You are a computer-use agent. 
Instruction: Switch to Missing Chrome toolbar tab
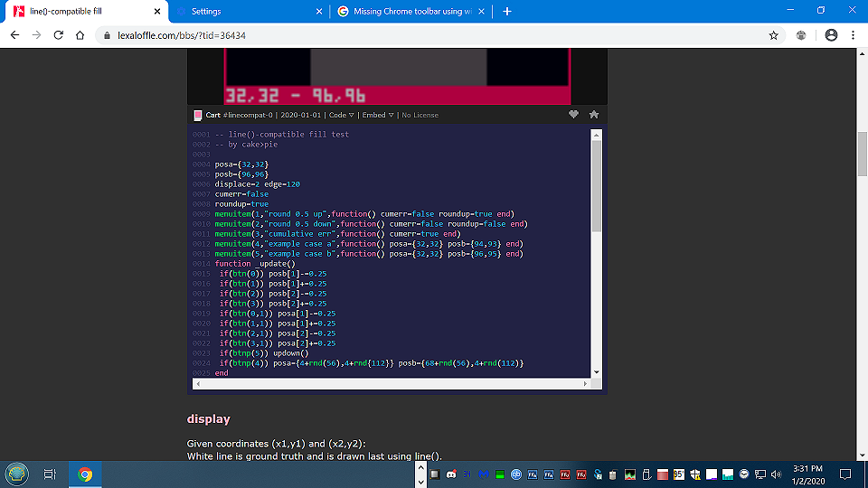(410, 11)
